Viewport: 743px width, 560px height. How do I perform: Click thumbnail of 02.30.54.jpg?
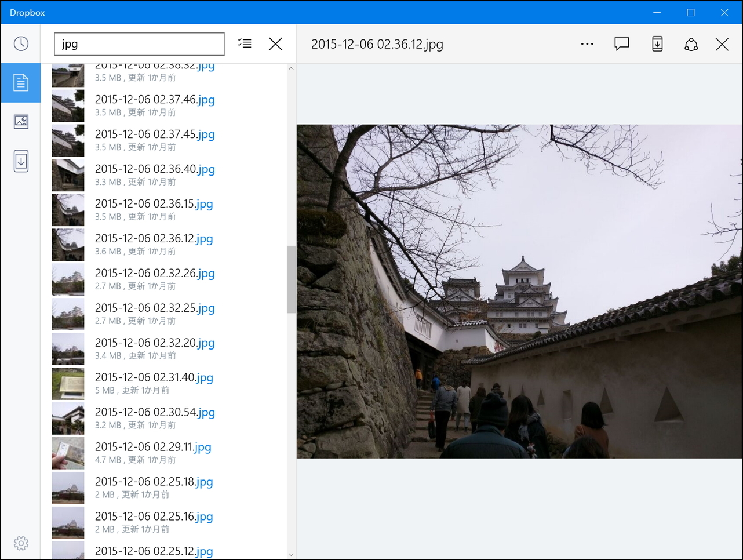pyautogui.click(x=68, y=419)
